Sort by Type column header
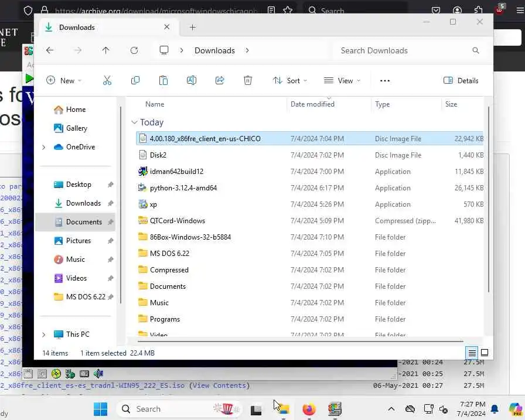The height and width of the screenshot is (420, 525). point(383,104)
